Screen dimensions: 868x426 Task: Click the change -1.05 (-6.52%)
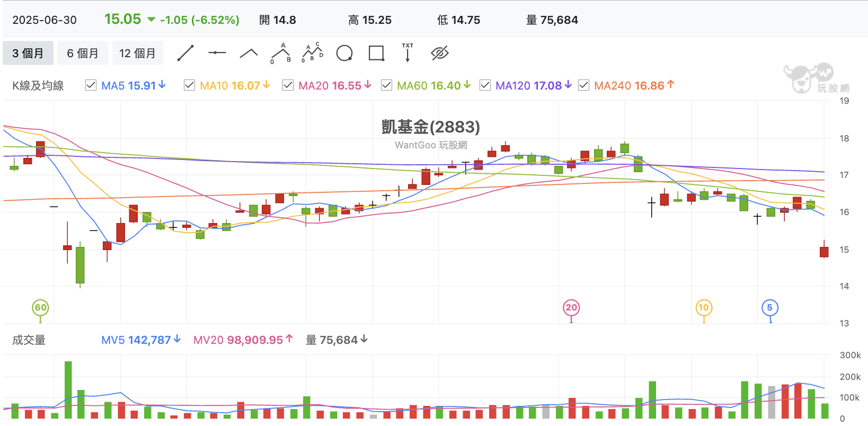click(200, 20)
